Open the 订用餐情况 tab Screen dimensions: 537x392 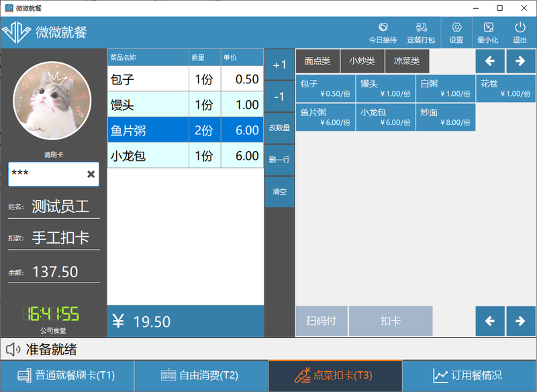(x=469, y=376)
